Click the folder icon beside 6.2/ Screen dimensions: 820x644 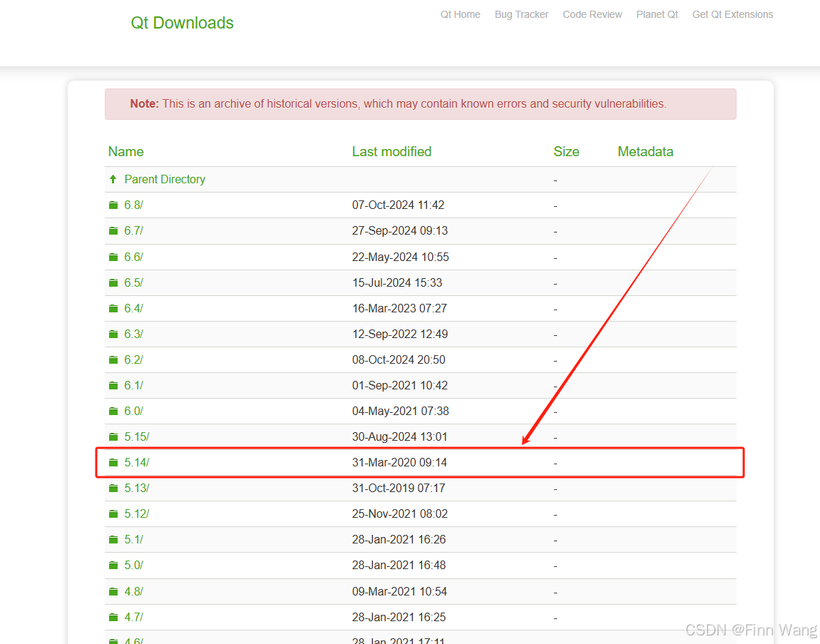(113, 359)
